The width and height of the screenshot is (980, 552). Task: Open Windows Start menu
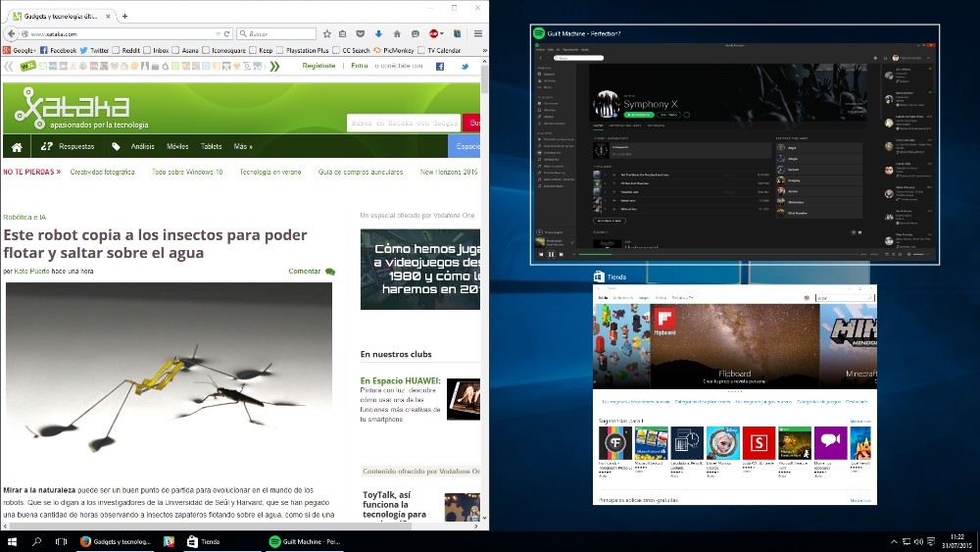(x=11, y=542)
